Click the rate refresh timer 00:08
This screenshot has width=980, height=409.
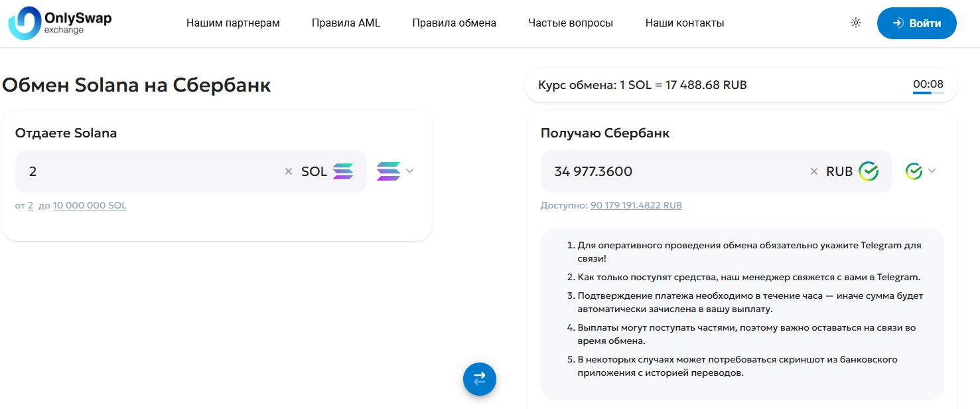[x=928, y=85]
